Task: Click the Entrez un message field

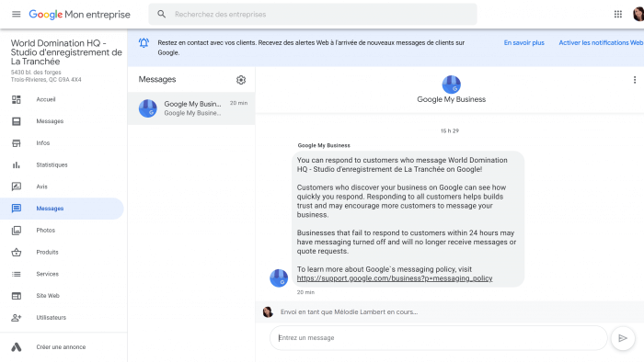Action: click(438, 338)
